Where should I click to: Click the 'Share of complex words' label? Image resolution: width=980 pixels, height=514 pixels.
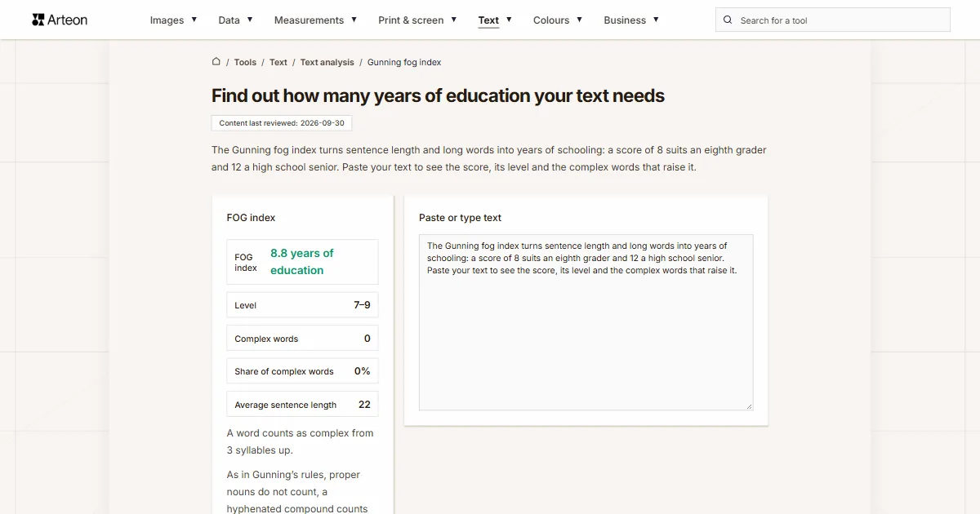284,371
